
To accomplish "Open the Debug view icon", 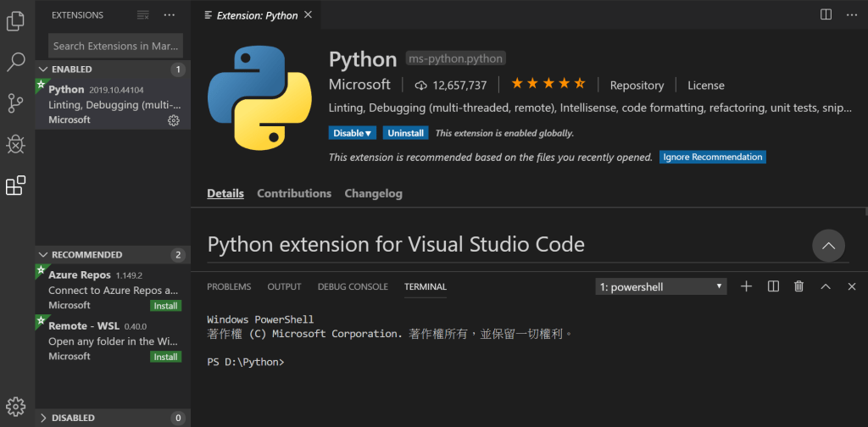I will (15, 145).
